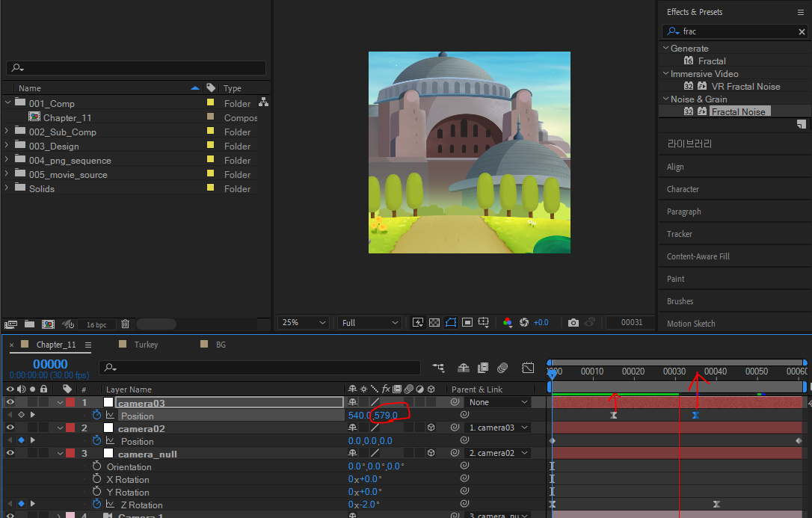The height and width of the screenshot is (518, 812).
Task: Expand the 002_Sub_Comp folder
Action: (7, 131)
